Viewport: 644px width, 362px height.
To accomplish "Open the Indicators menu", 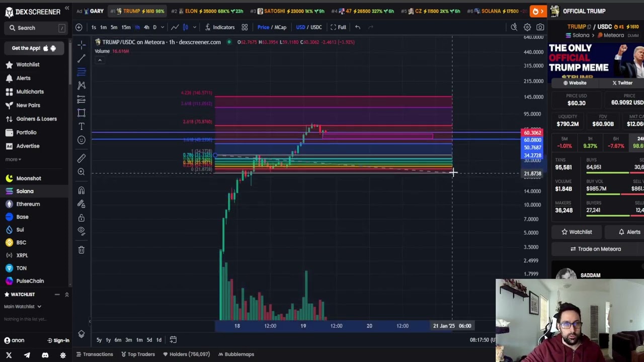I will [220, 27].
